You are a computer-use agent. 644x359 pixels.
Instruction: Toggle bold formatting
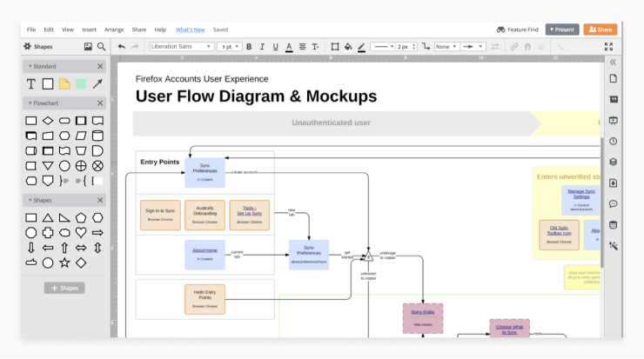pos(249,47)
